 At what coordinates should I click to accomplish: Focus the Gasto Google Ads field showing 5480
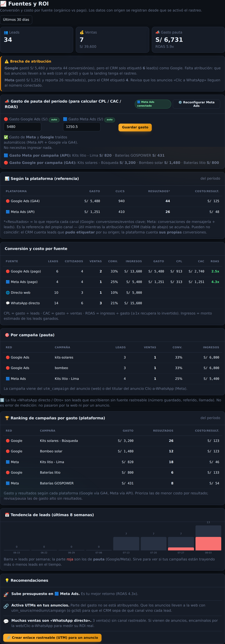click(x=22, y=127)
